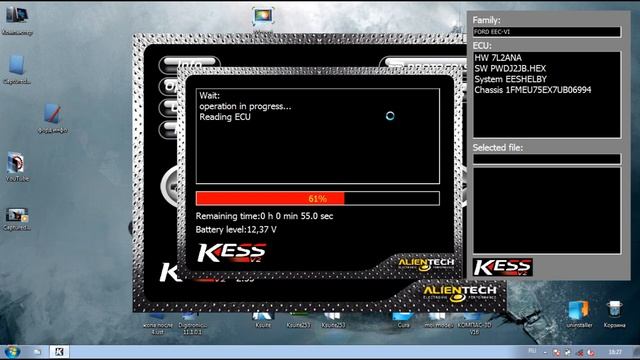Click the Battery level 12,37 V text

coord(236,229)
